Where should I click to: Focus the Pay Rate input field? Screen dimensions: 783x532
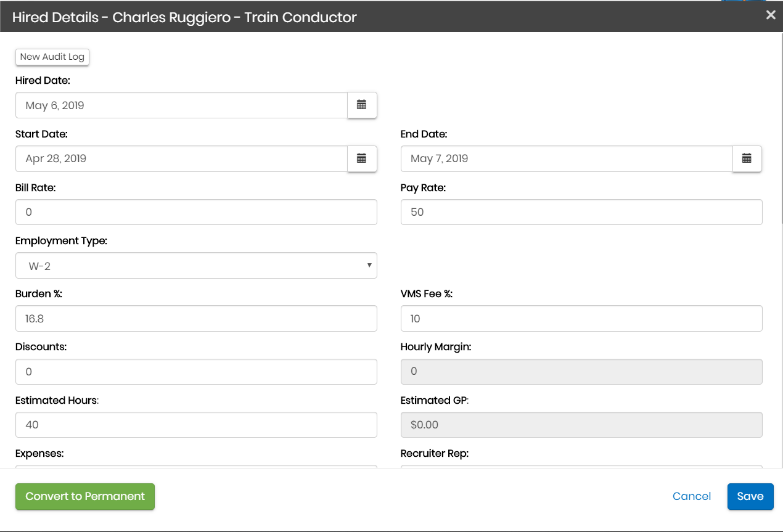(581, 212)
